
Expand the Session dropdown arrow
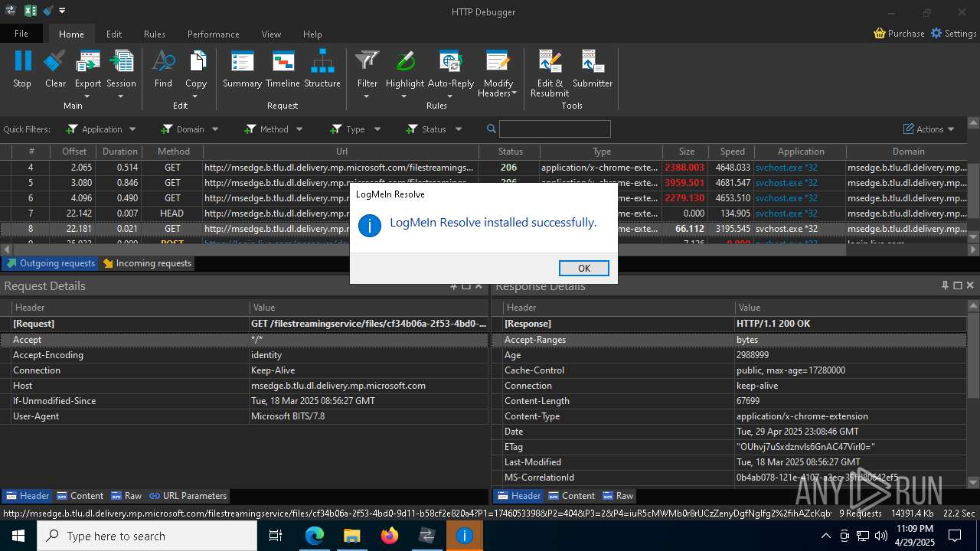(x=121, y=96)
